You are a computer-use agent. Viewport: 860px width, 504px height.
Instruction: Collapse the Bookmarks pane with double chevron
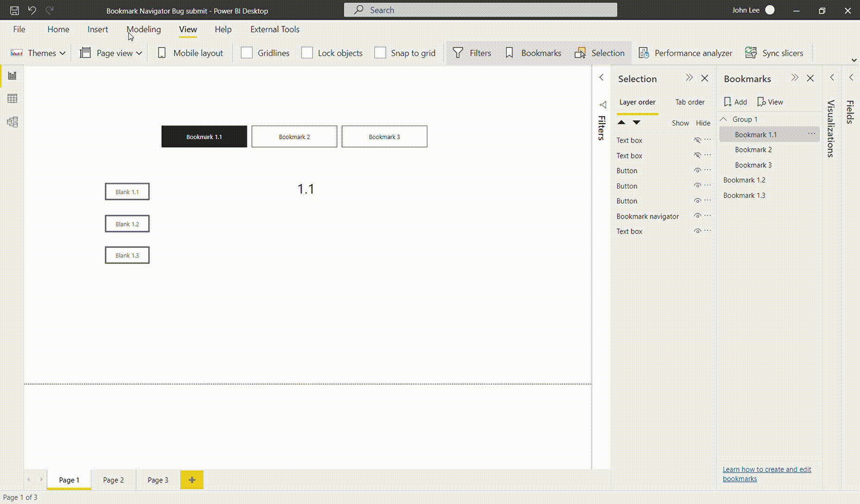[795, 78]
